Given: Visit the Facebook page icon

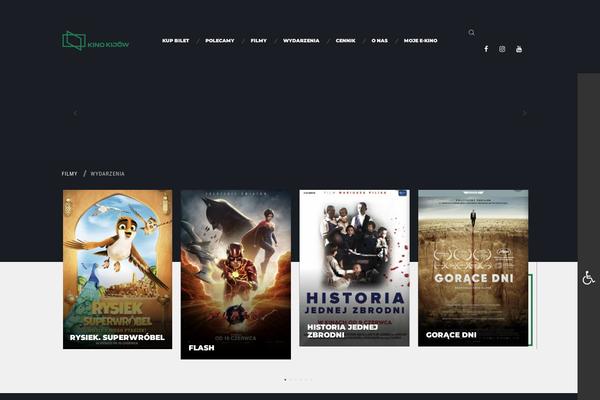Looking at the screenshot, I should pos(486,49).
